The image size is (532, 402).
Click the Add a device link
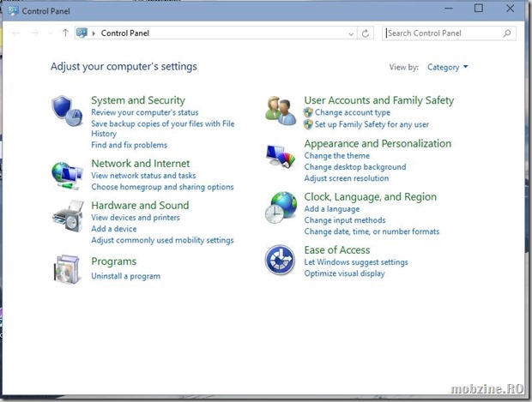(x=114, y=229)
